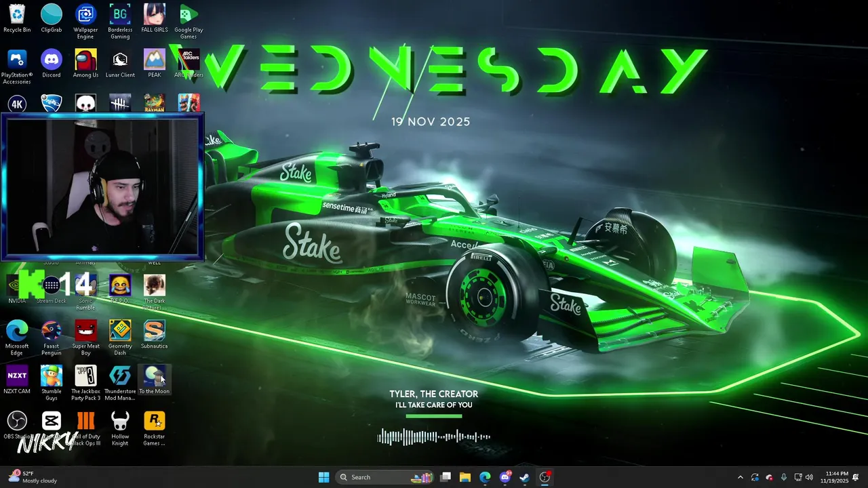Open File Explorer from the taskbar

[x=465, y=477]
